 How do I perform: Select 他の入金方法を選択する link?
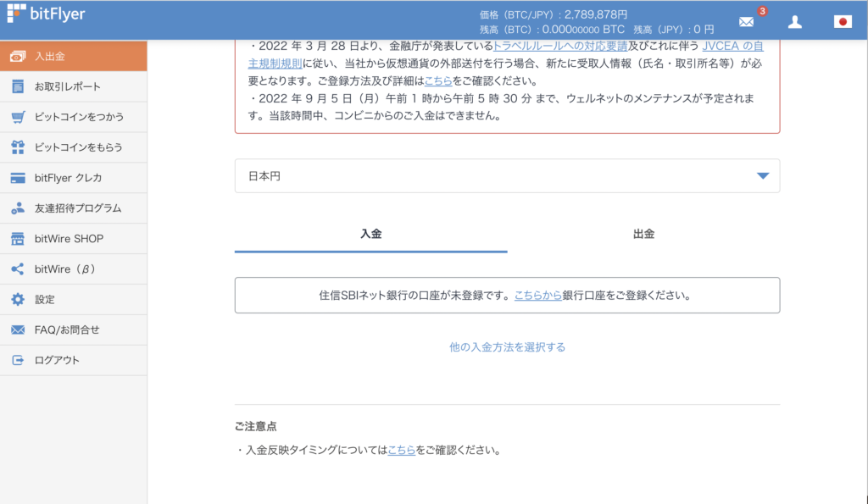pyautogui.click(x=506, y=346)
